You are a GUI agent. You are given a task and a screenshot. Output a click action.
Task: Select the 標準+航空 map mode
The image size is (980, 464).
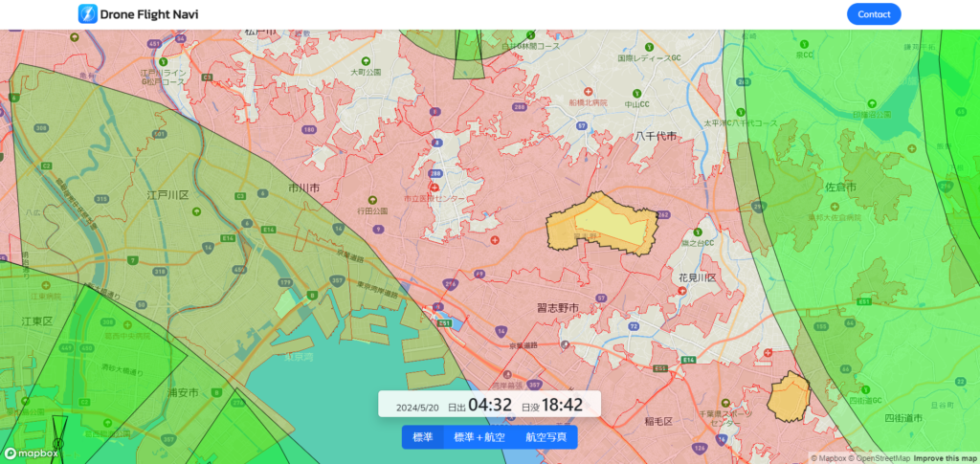point(479,437)
